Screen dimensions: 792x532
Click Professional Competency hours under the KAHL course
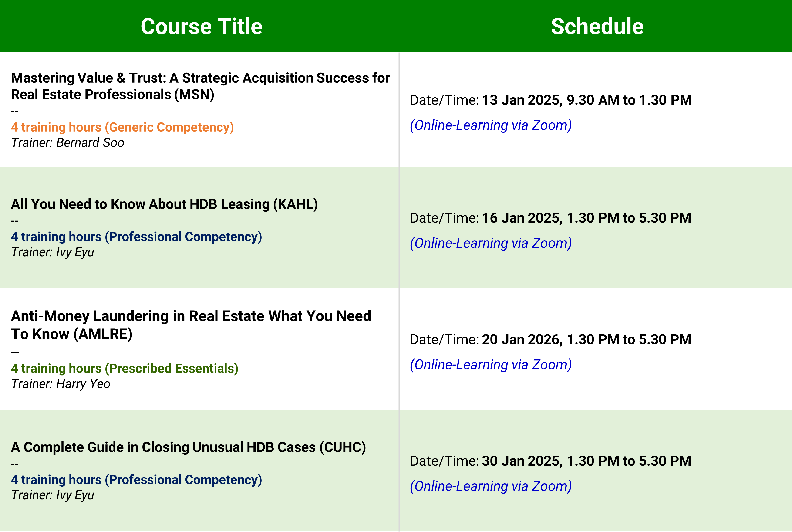click(x=136, y=237)
